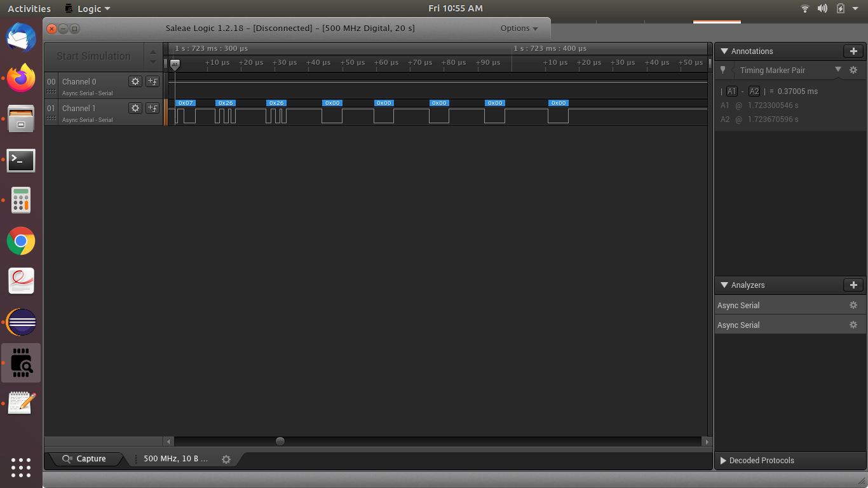Screen dimensions: 868x488
Task: Open first Async Serial analyzer settings gear
Action: tap(853, 305)
